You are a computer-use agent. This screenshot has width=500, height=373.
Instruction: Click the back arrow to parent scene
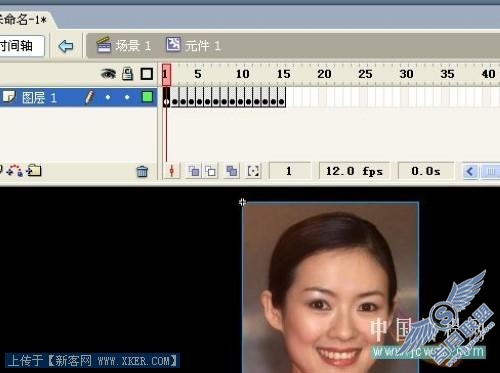tap(65, 46)
